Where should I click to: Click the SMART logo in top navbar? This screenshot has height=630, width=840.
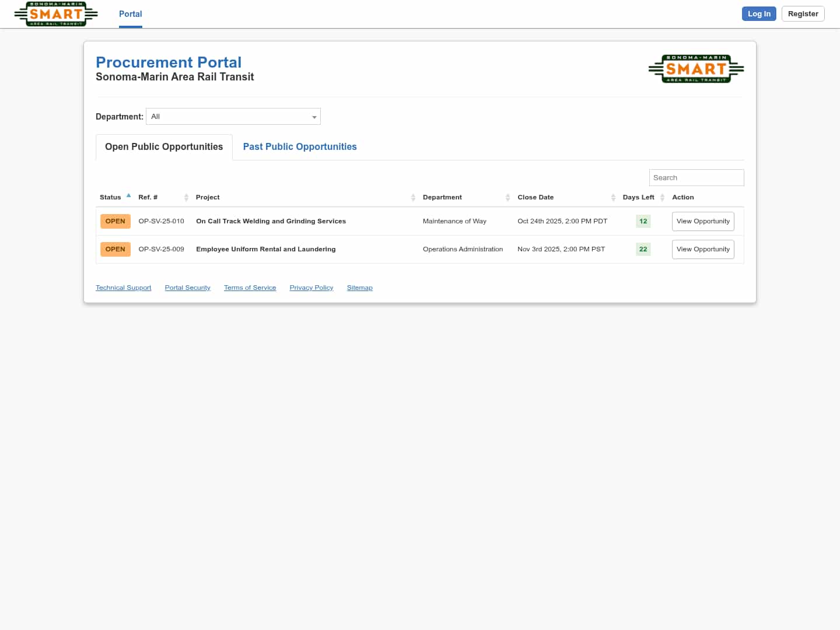click(x=56, y=14)
